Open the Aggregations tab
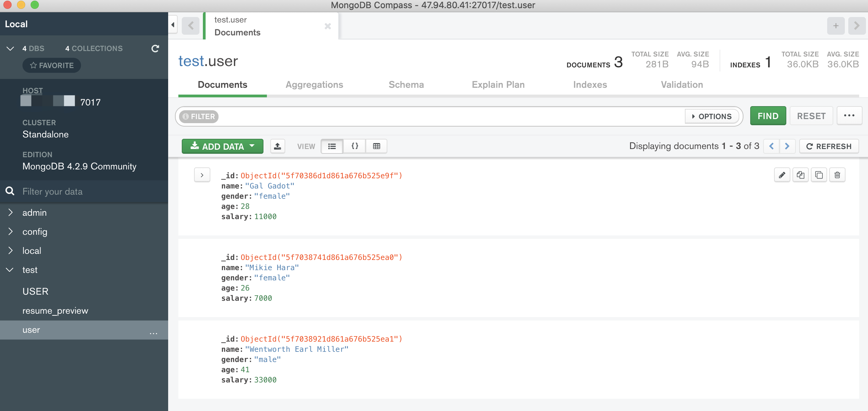868x411 pixels. [314, 85]
